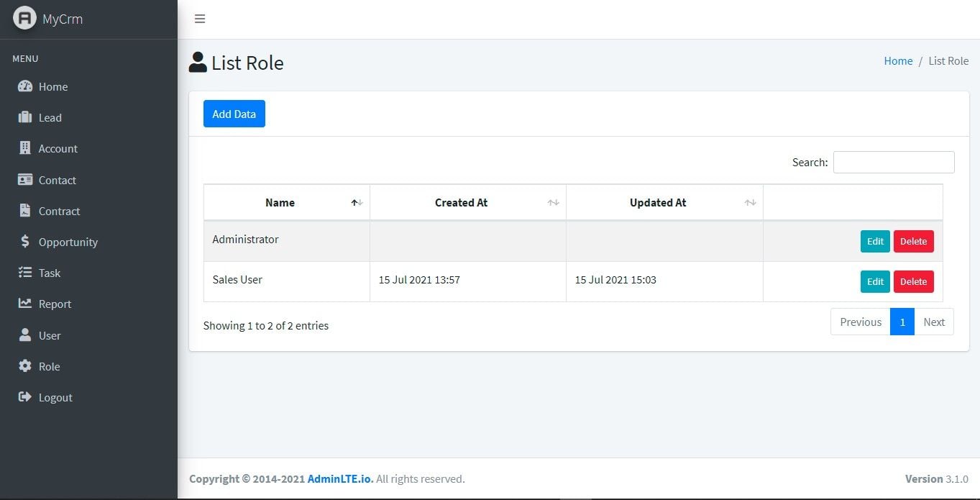
Task: Edit the Sales User role
Action: pyautogui.click(x=875, y=281)
